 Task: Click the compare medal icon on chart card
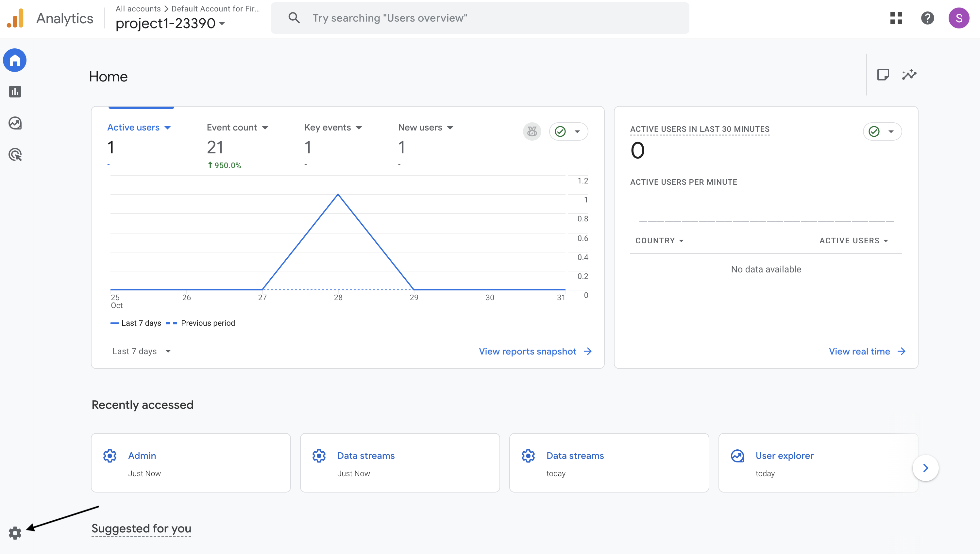(x=532, y=132)
